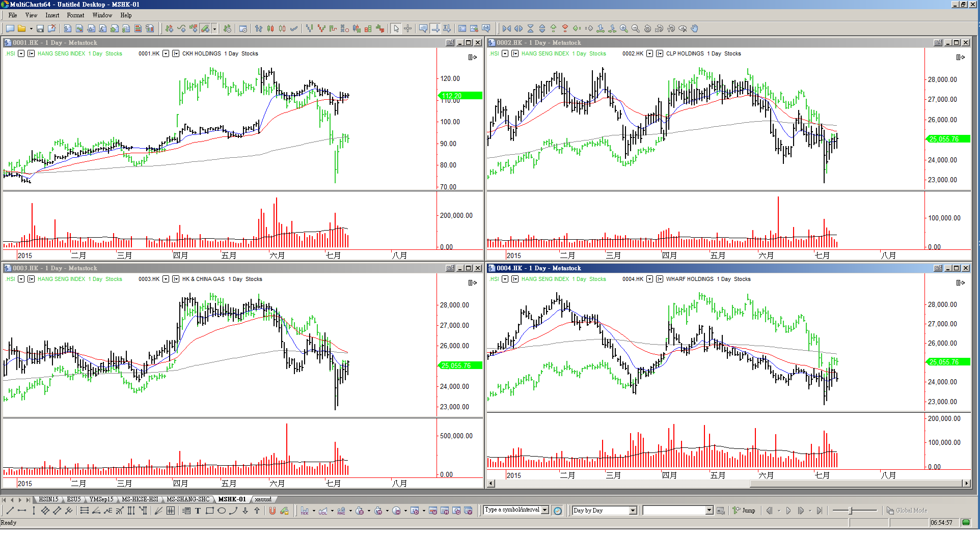Open the Day by Day dropdown
Screen dimensions: 980x538
click(633, 511)
